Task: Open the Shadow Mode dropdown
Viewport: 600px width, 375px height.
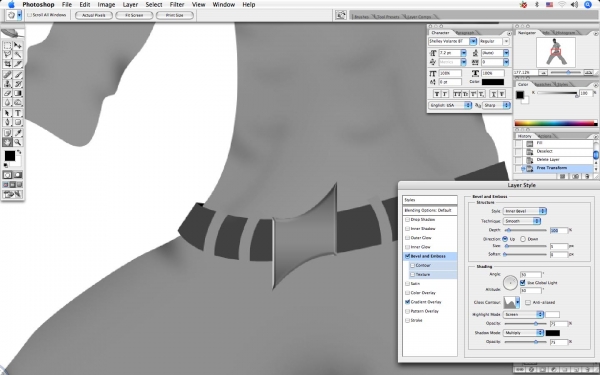Action: pyautogui.click(x=523, y=333)
